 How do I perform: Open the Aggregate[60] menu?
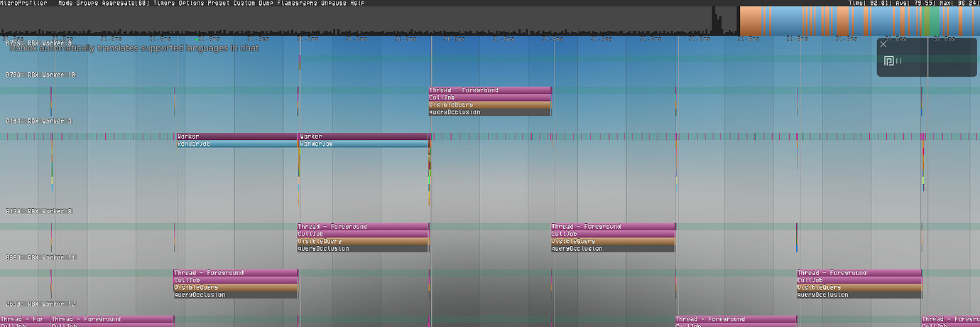(x=125, y=3)
